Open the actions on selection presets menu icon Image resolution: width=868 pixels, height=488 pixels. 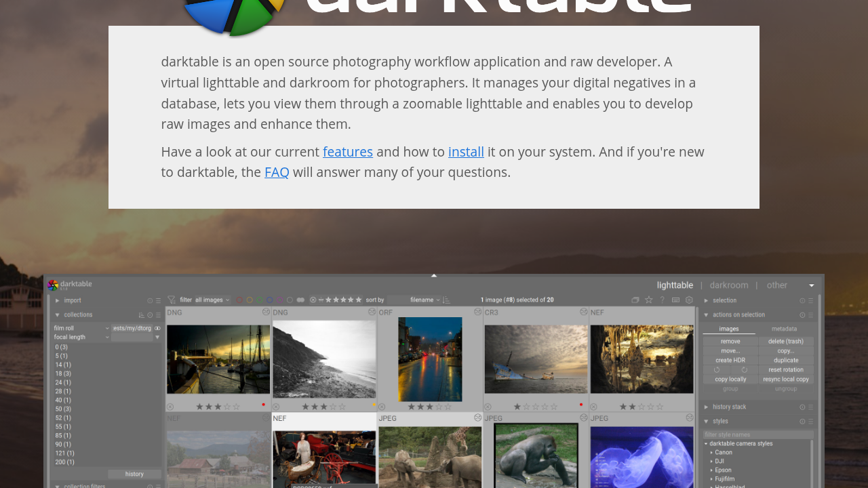point(810,314)
